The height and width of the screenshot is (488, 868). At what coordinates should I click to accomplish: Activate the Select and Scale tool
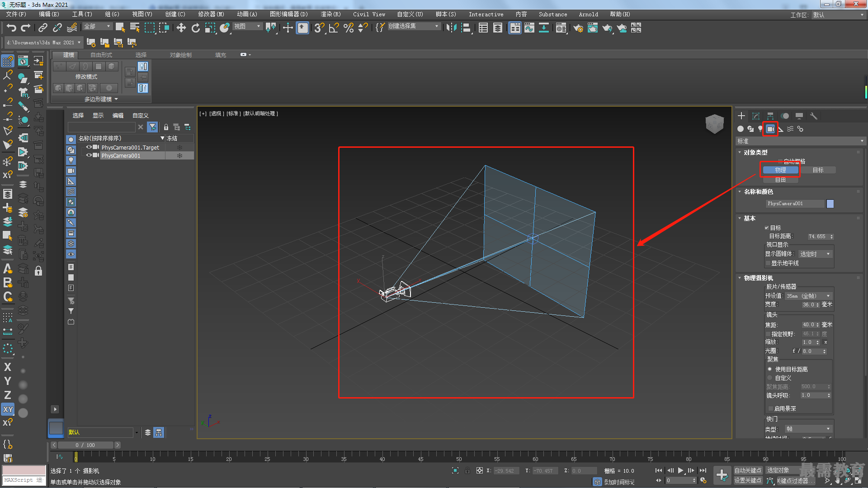click(210, 28)
